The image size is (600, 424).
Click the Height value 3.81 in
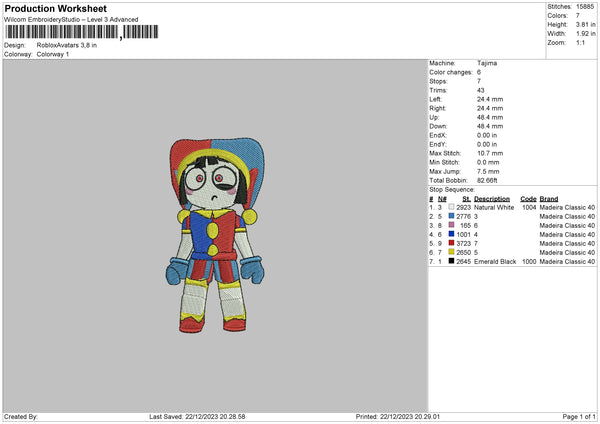click(585, 24)
